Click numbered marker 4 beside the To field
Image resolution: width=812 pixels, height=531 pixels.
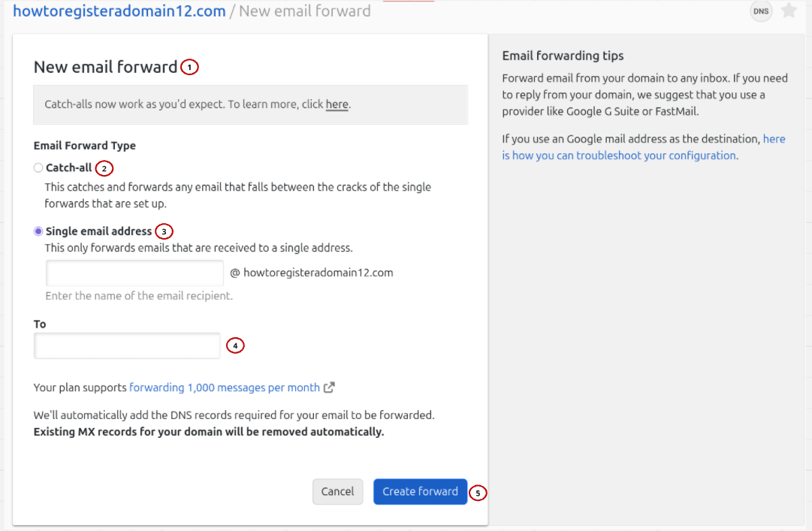[x=235, y=345]
